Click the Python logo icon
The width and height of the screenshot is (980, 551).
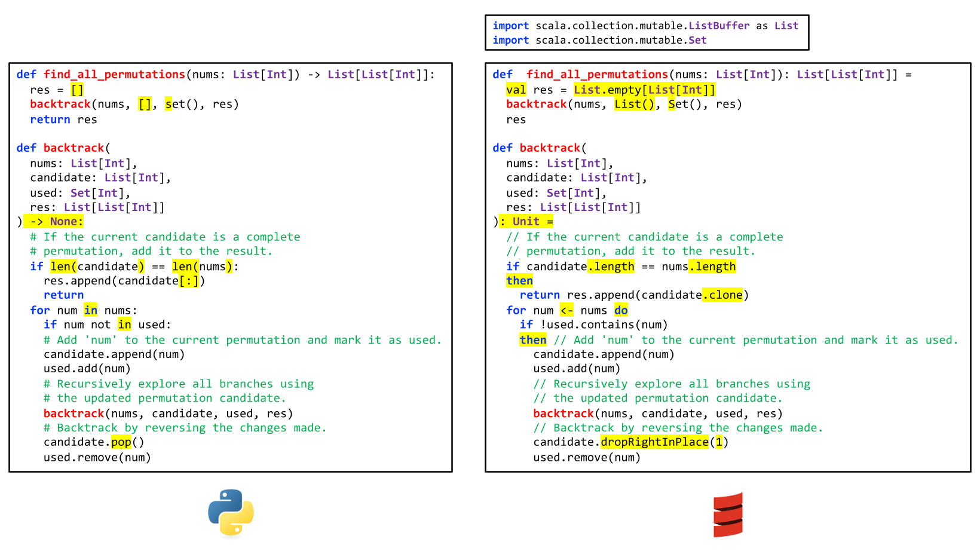coord(231,512)
